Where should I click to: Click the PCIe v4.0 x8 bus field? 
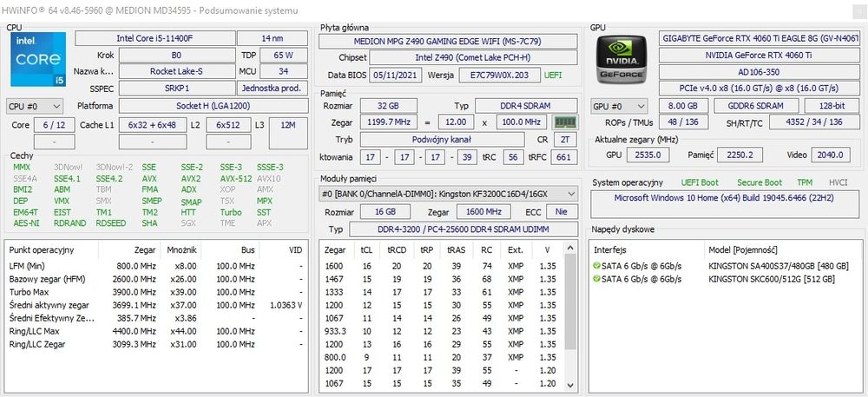[759, 89]
